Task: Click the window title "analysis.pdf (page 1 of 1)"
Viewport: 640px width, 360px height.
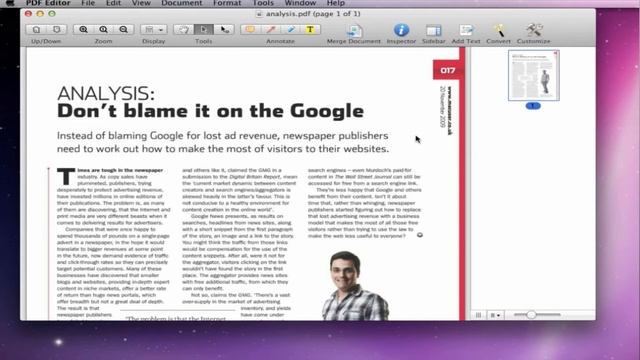Action: (313, 14)
